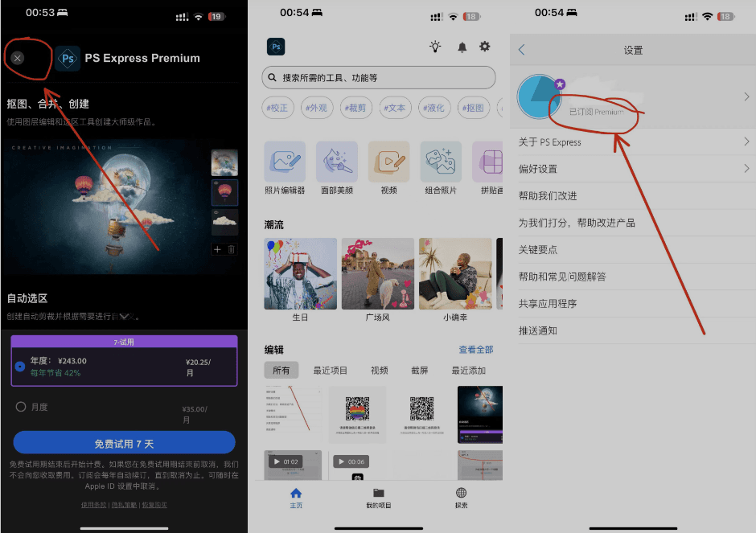
Task: Tap the Ps logo on Premium screen
Action: point(68,59)
